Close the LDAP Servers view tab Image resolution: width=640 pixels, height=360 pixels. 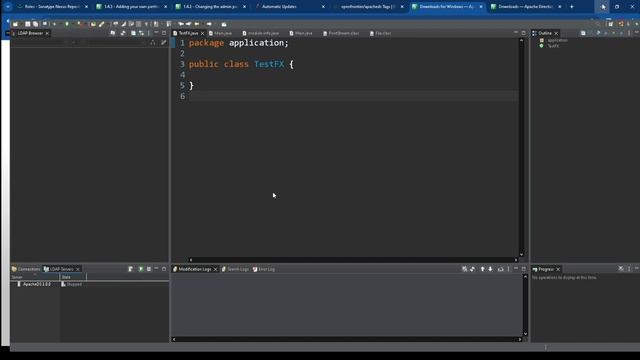click(x=78, y=269)
